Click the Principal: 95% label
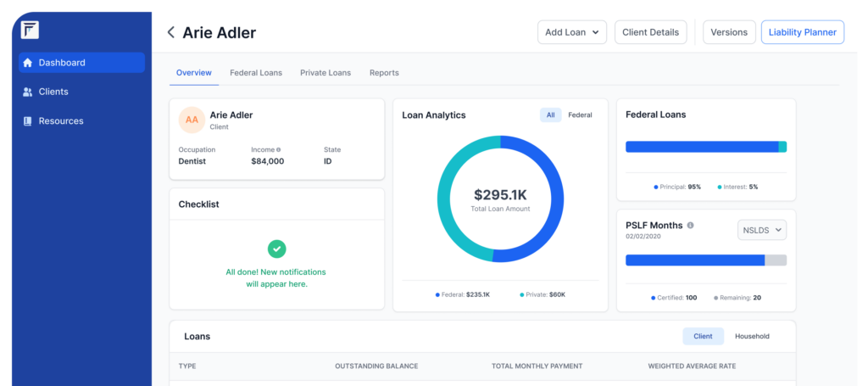This screenshot has height=386, width=868. pyautogui.click(x=681, y=187)
